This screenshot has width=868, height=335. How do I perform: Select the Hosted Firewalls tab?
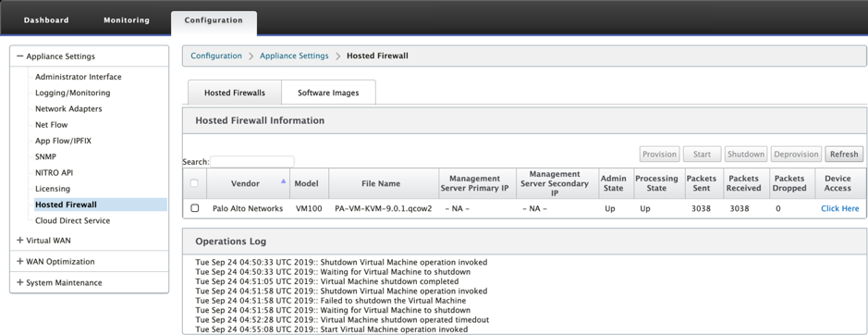(235, 93)
